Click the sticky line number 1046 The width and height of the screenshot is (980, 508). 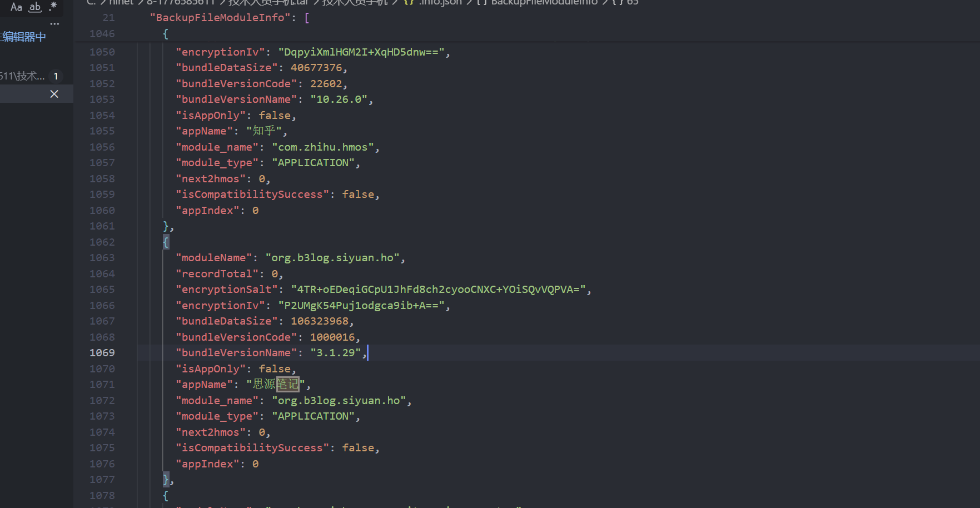pyautogui.click(x=102, y=33)
